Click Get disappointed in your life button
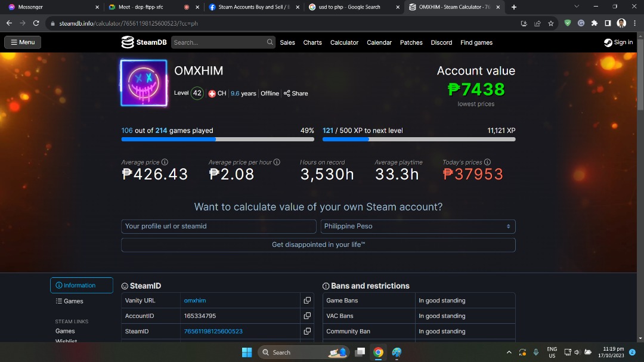Screen dimensions: 644x362 pos(318,245)
